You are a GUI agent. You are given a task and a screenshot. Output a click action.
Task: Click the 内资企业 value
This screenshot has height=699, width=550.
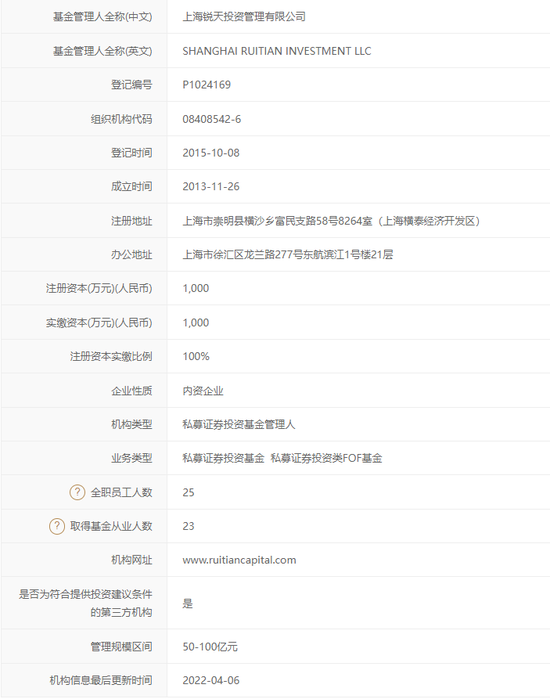tap(203, 391)
